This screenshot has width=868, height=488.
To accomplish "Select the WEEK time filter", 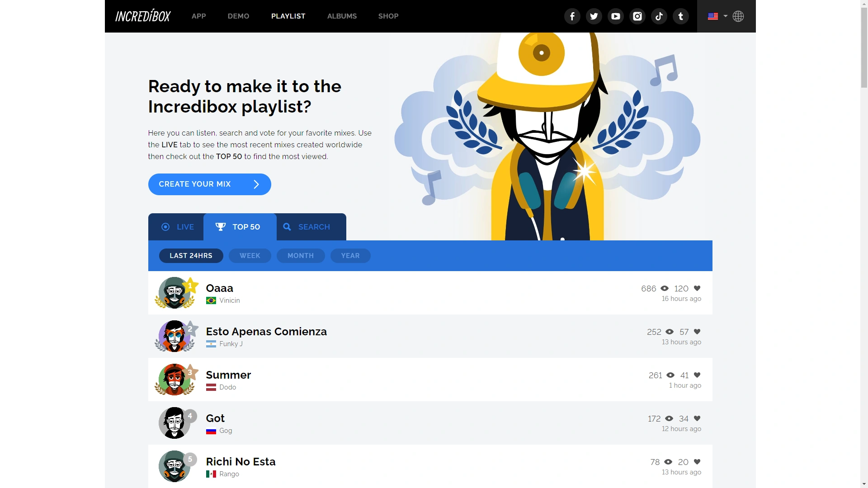I will (x=250, y=256).
